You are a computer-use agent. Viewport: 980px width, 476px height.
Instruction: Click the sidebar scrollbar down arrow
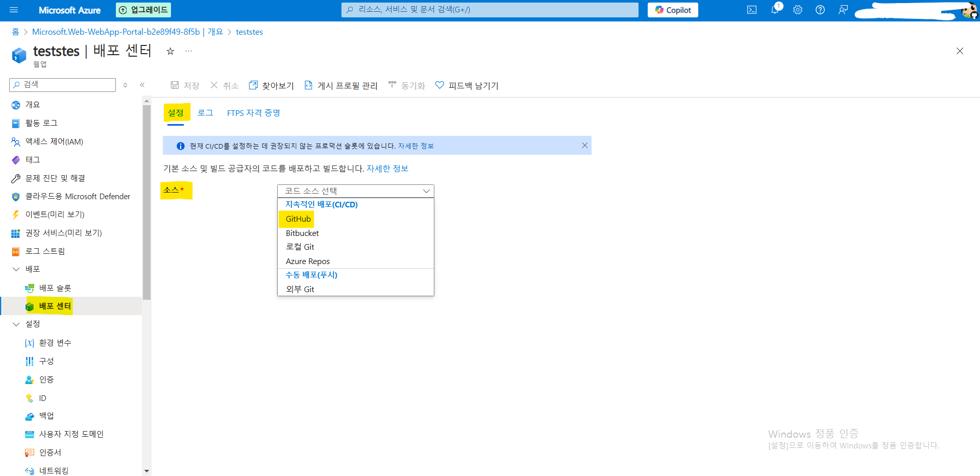click(x=147, y=471)
